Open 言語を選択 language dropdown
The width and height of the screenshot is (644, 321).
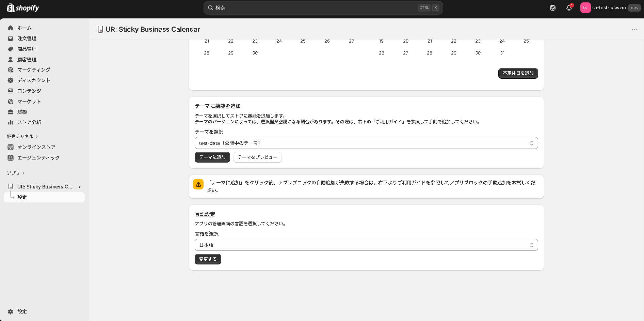(x=366, y=245)
